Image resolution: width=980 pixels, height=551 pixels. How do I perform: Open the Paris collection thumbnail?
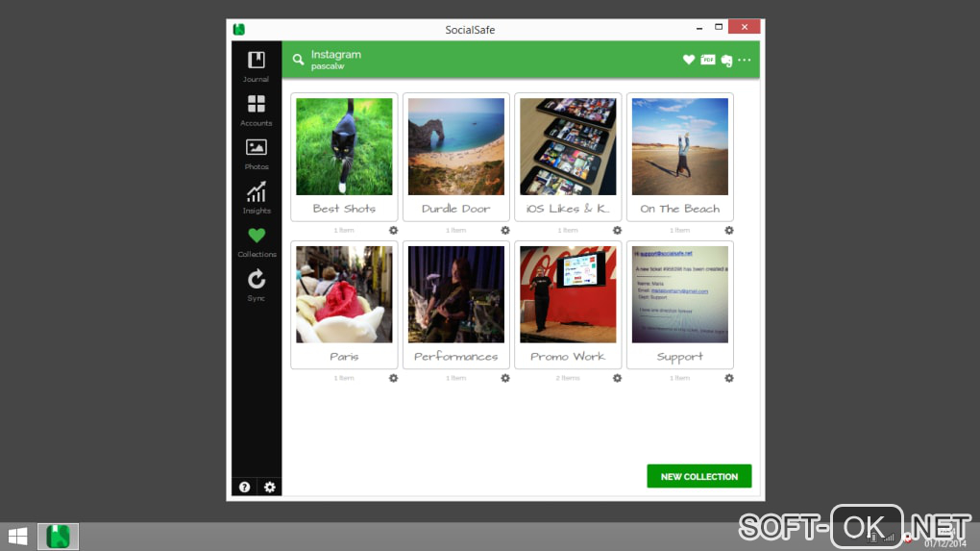(x=344, y=294)
